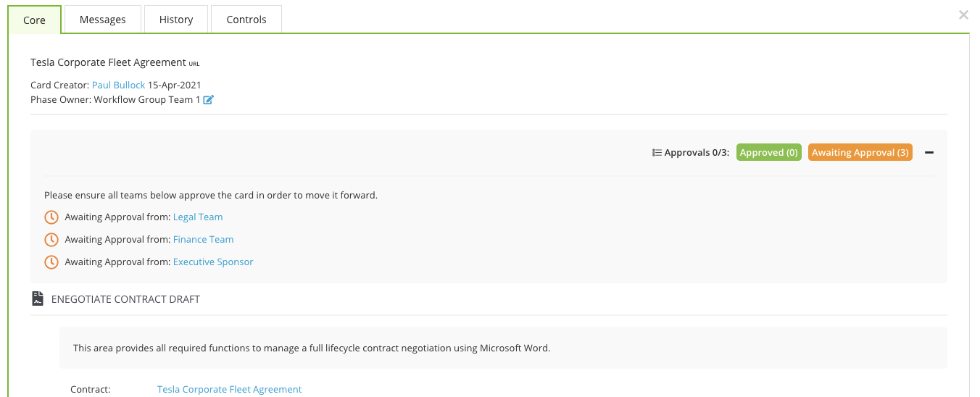Open the Tesla Corporate Fleet Agreement contract link
The width and height of the screenshot is (980, 397).
[229, 390]
